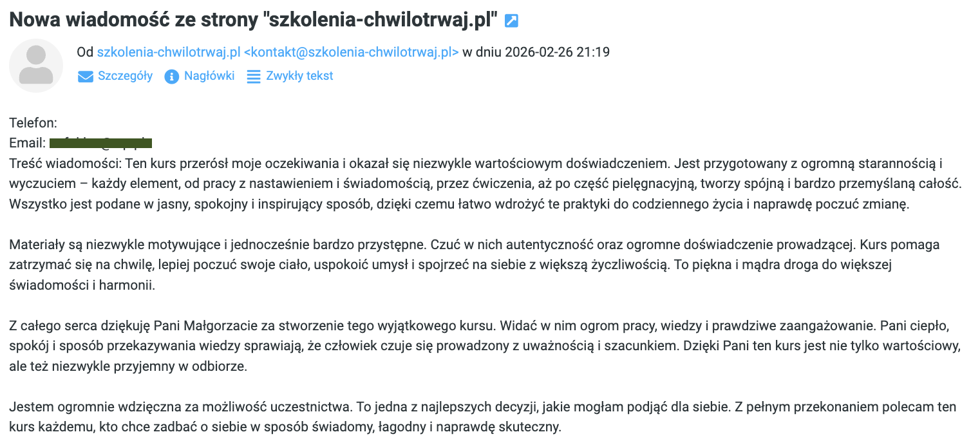
Task: Show message details via Szczegóły
Action: (x=125, y=76)
